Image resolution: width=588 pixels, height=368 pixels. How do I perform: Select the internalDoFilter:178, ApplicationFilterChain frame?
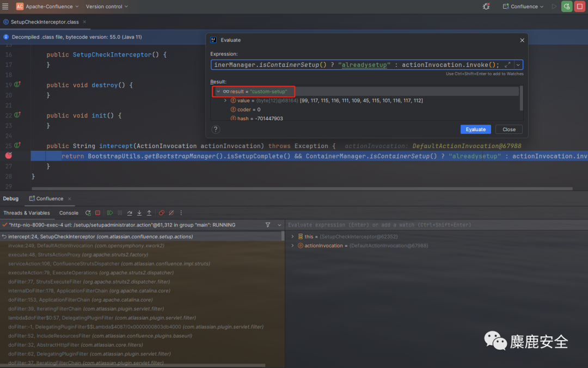click(x=140, y=290)
